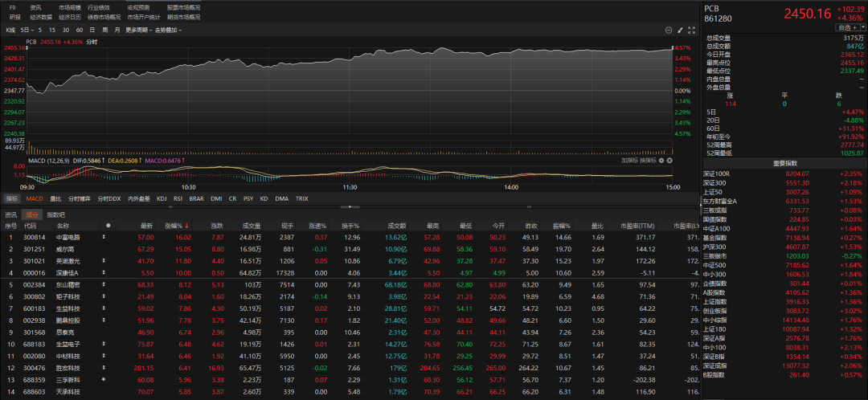Toggle sort order on 涨幅% column
This screenshot has height=400, width=868.
tap(175, 226)
